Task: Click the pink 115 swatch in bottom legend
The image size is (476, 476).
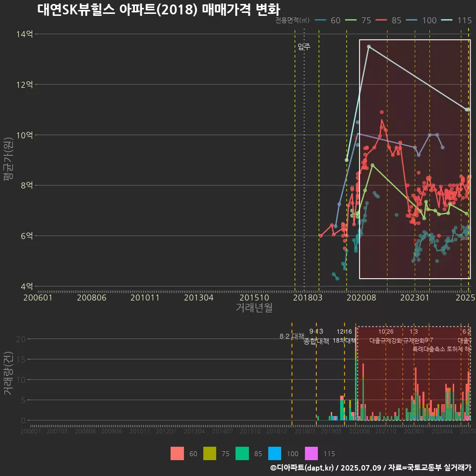Action: (x=311, y=454)
